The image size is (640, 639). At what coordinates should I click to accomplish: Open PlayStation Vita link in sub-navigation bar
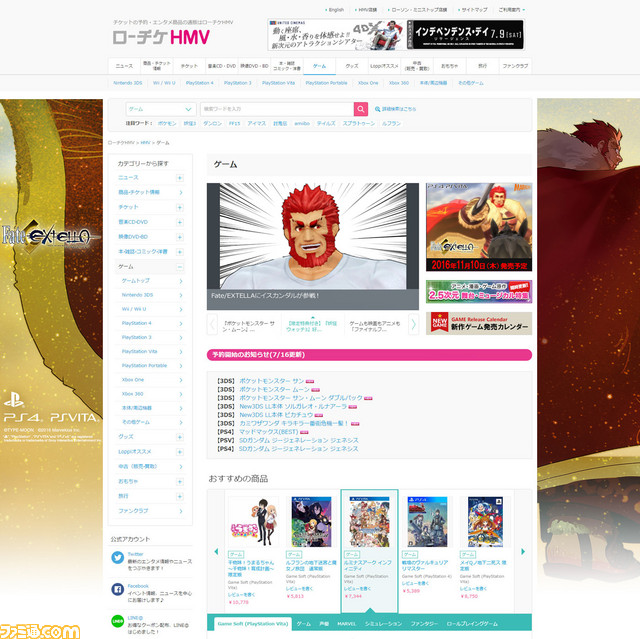[278, 83]
